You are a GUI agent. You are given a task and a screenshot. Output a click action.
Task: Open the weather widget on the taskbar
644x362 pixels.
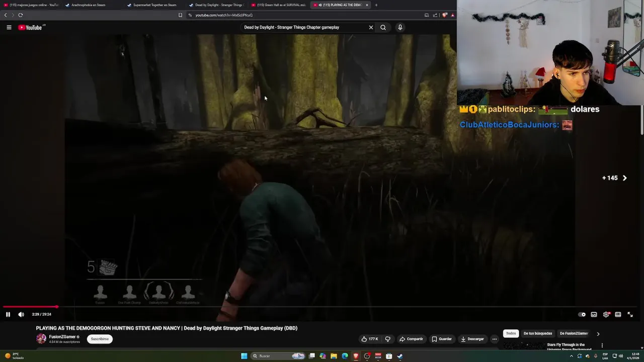tap(13, 356)
